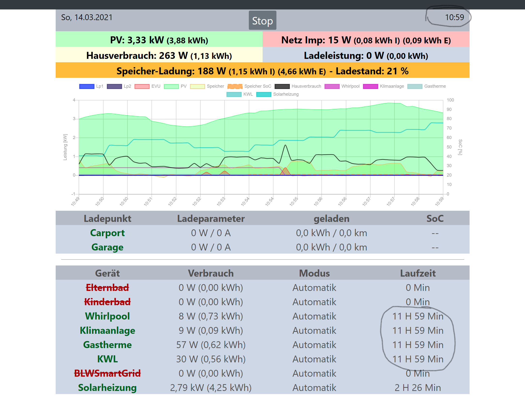Toggle Whirlpool legend entry

click(332, 86)
